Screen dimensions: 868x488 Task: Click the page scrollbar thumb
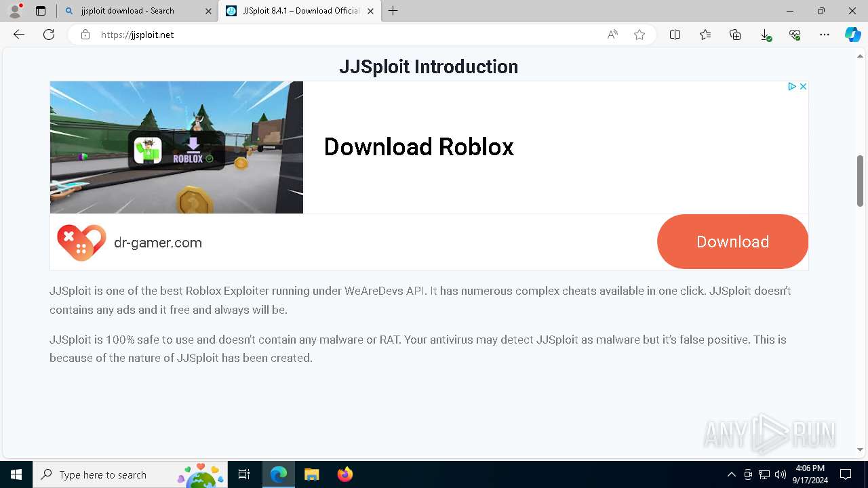coord(860,180)
